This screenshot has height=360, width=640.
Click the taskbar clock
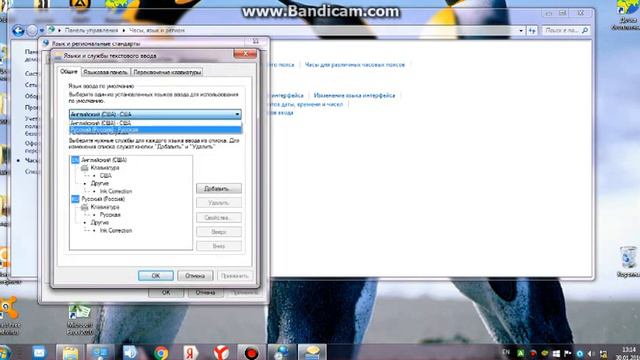point(628,353)
